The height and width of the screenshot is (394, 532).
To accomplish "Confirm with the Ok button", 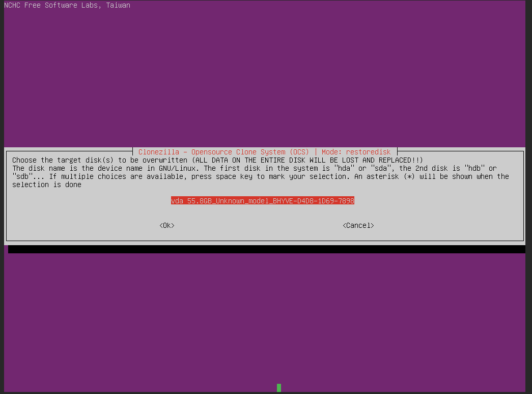I will [x=166, y=225].
